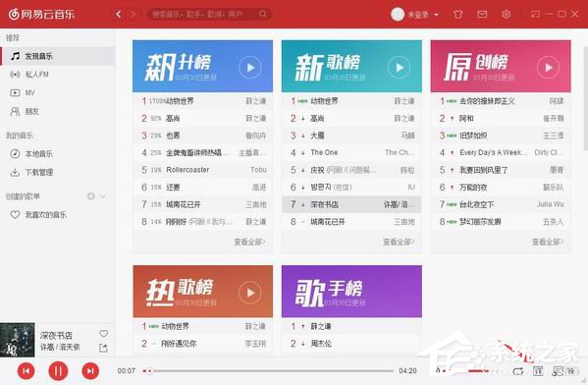Select 梦幻丽莎发廊 in 原创榜
Viewport: 588px width, 385px height.
coord(501,222)
